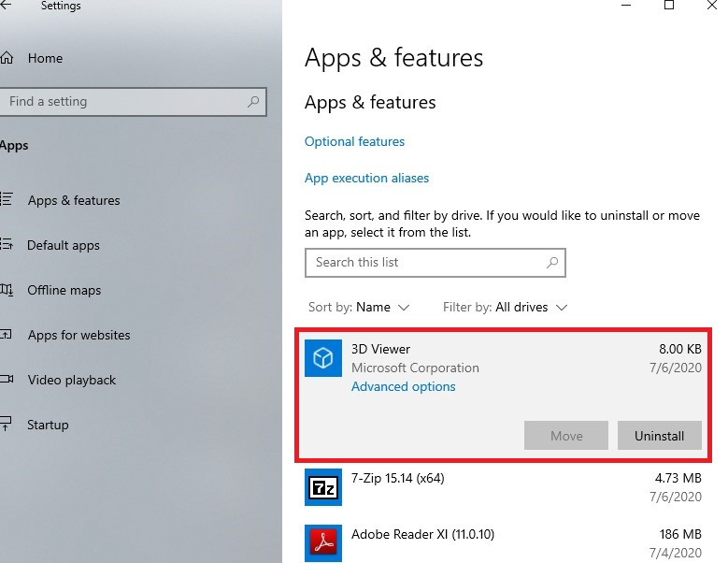The image size is (728, 563).
Task: Click the 7/4/2020 install date
Action: click(675, 553)
